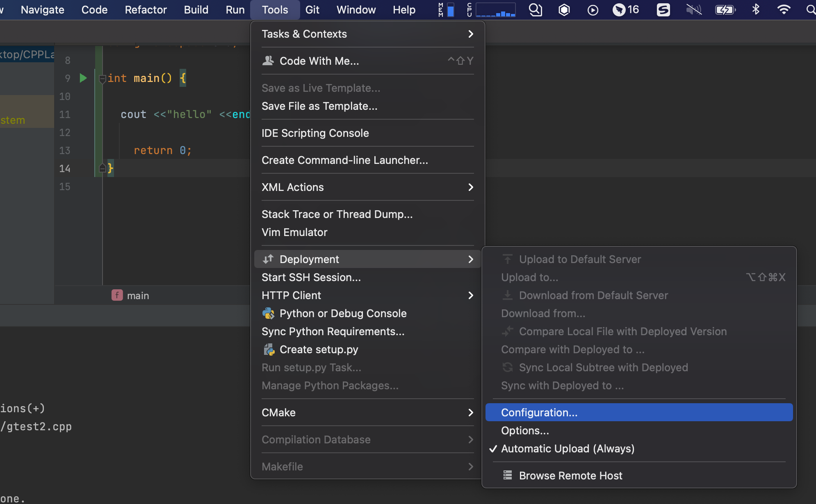This screenshot has width=816, height=504.
Task: Click the green run arrow beside main()
Action: [83, 78]
